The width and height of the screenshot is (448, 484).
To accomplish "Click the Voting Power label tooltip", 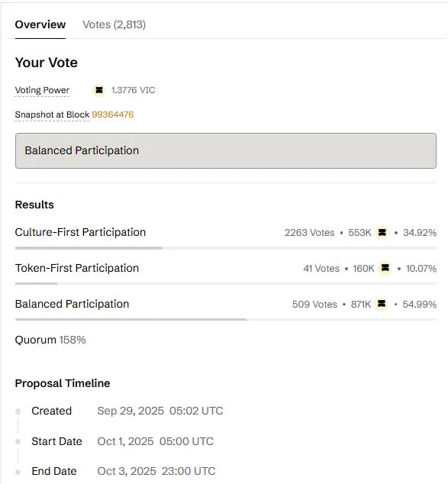I will click(42, 90).
